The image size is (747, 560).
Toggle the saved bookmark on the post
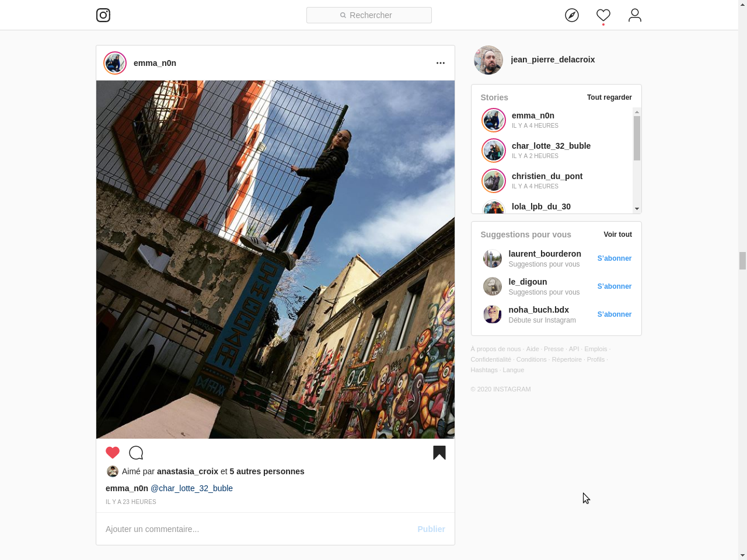[439, 453]
